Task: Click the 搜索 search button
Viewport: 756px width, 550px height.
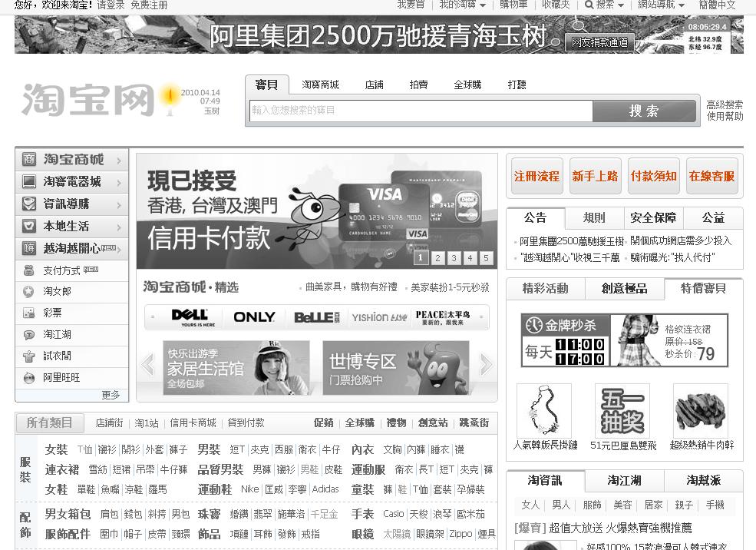Action: (x=644, y=111)
